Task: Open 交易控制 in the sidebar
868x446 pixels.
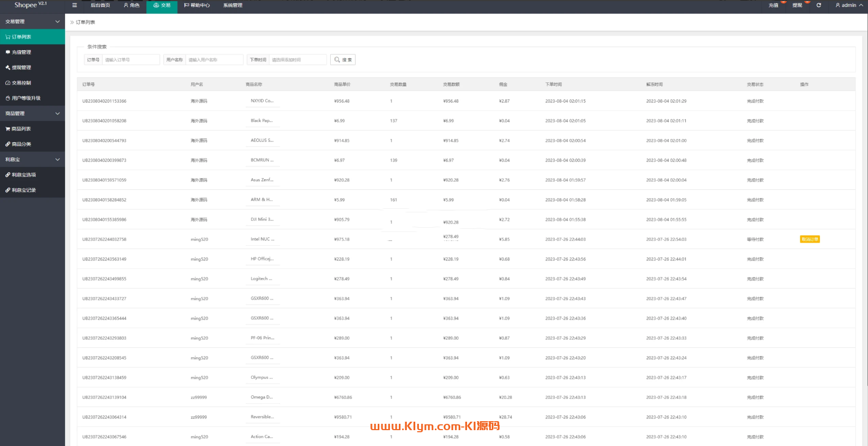Action: click(x=21, y=83)
